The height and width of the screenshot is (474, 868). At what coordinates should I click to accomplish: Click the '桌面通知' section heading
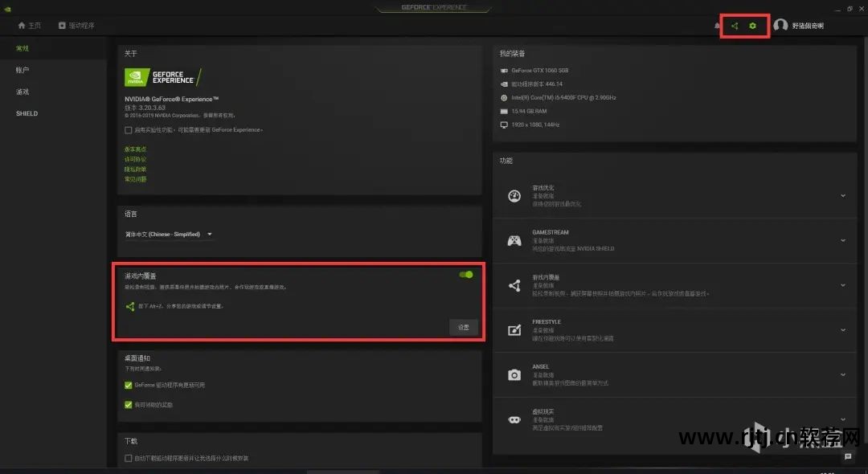coord(137,358)
